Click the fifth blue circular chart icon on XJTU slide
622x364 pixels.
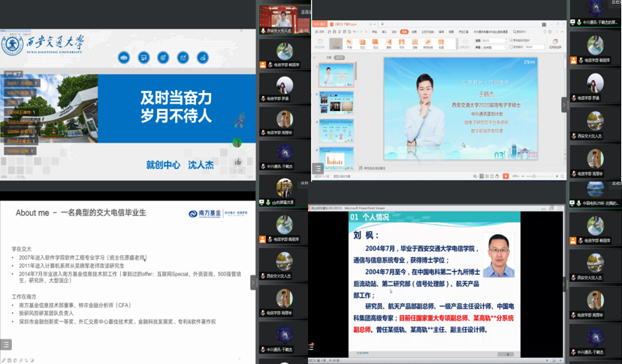[203, 58]
